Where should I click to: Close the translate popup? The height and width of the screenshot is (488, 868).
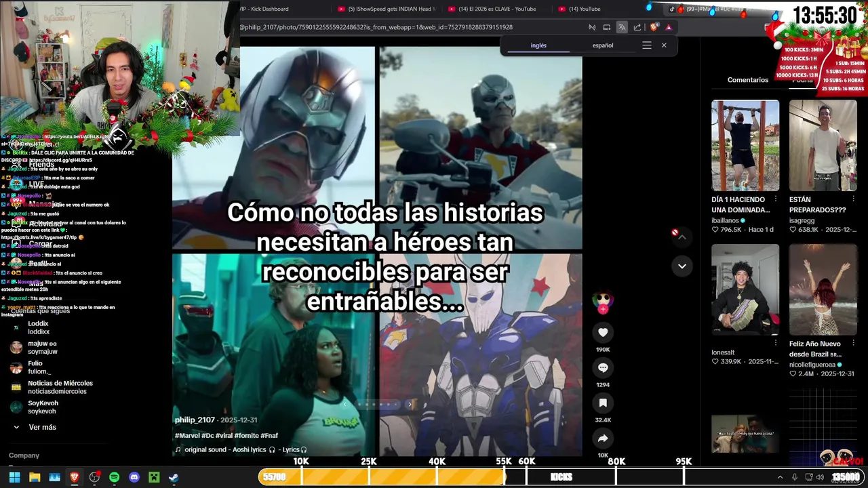[664, 45]
